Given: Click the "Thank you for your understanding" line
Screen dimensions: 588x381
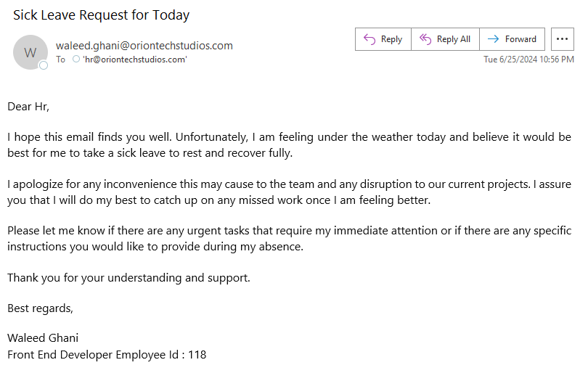Looking at the screenshot, I should point(128,277).
